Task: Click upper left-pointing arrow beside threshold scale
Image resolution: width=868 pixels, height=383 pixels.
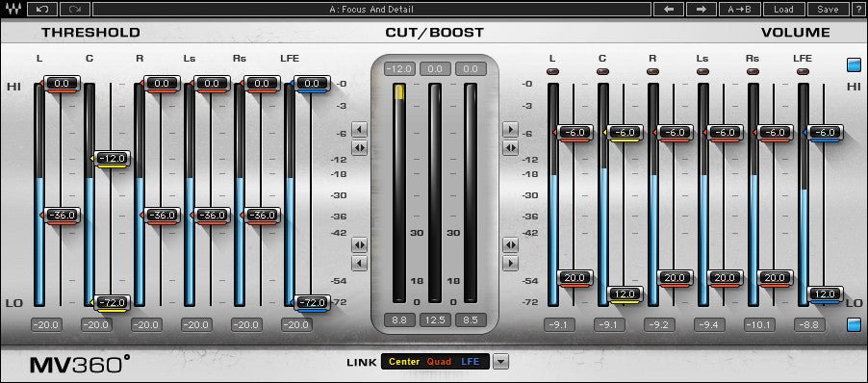Action: click(359, 130)
